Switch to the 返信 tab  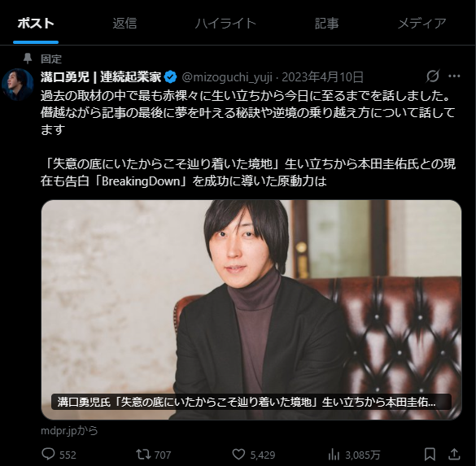(x=124, y=24)
